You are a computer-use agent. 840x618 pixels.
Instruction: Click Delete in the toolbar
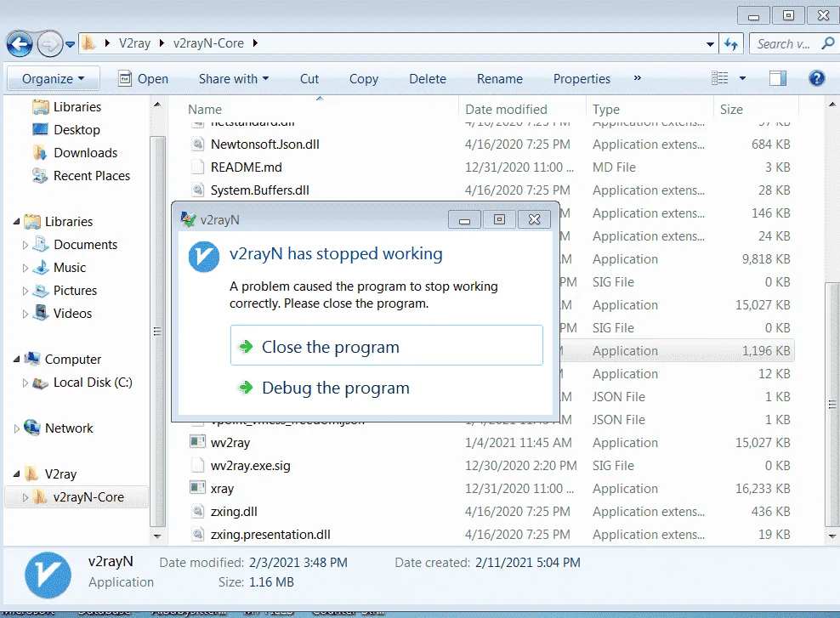[x=428, y=79]
